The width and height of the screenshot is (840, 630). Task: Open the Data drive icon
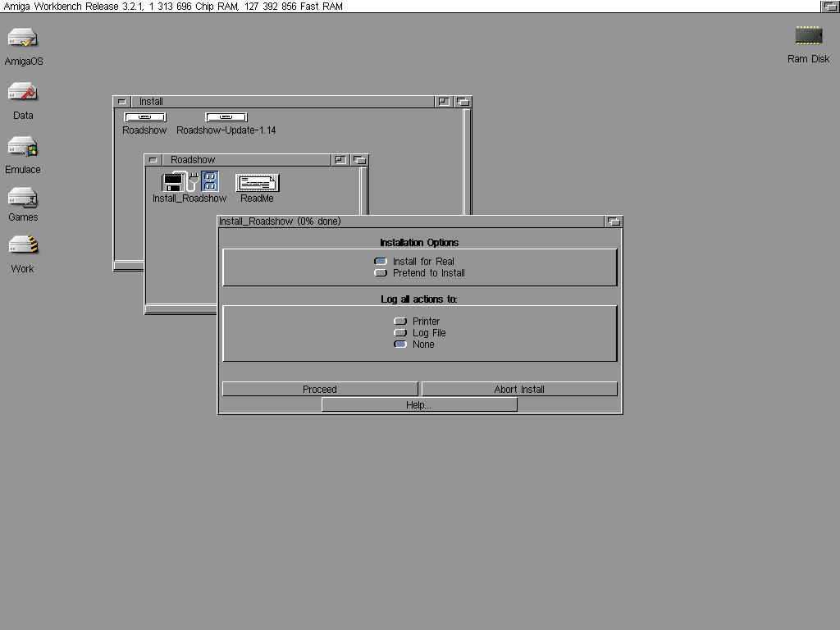pyautogui.click(x=23, y=92)
